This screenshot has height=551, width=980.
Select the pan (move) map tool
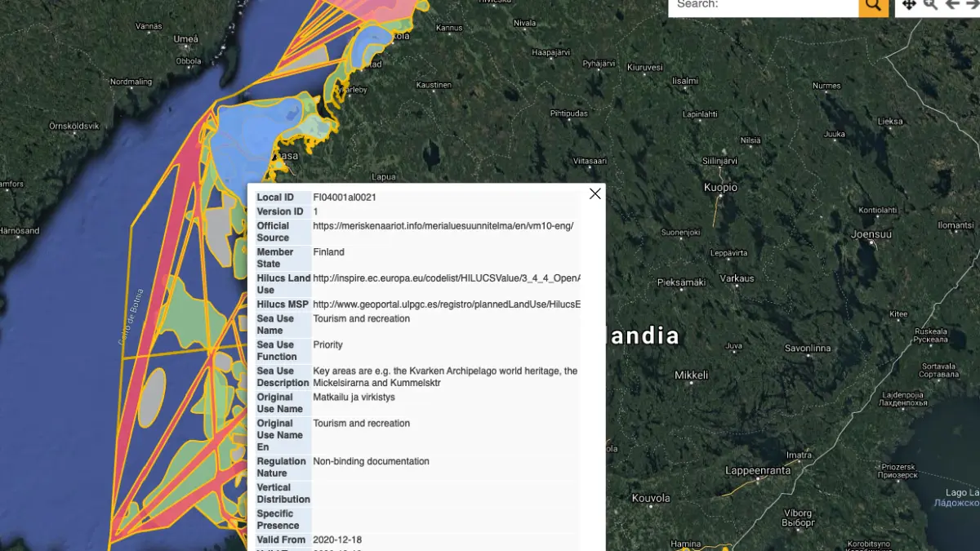908,6
